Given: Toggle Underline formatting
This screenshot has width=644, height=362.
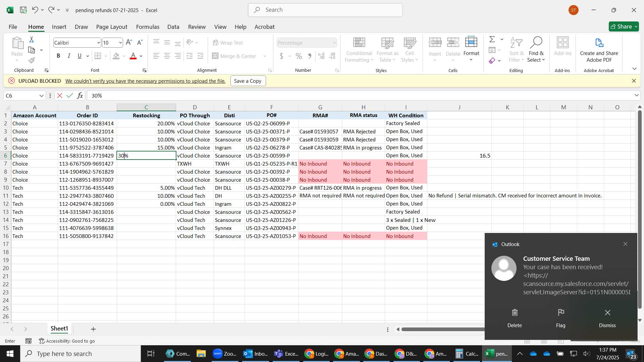Looking at the screenshot, I should point(79,56).
